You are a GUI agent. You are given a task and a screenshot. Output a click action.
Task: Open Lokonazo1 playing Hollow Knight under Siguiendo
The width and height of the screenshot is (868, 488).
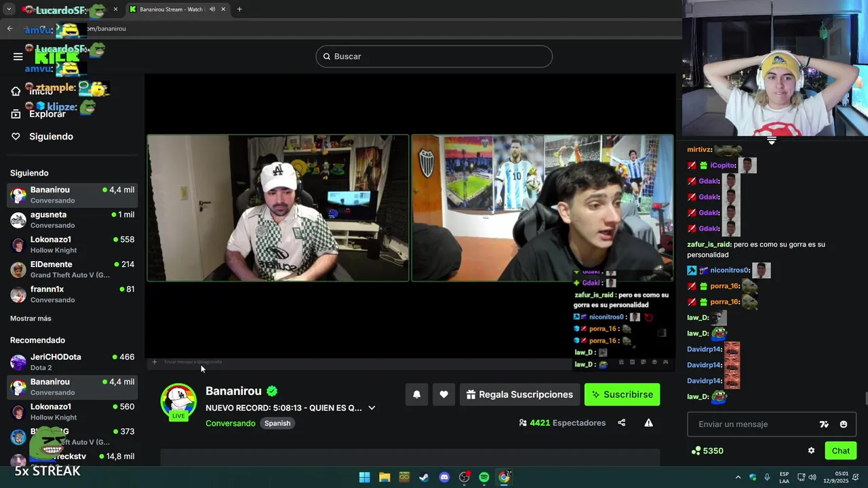tap(73, 245)
